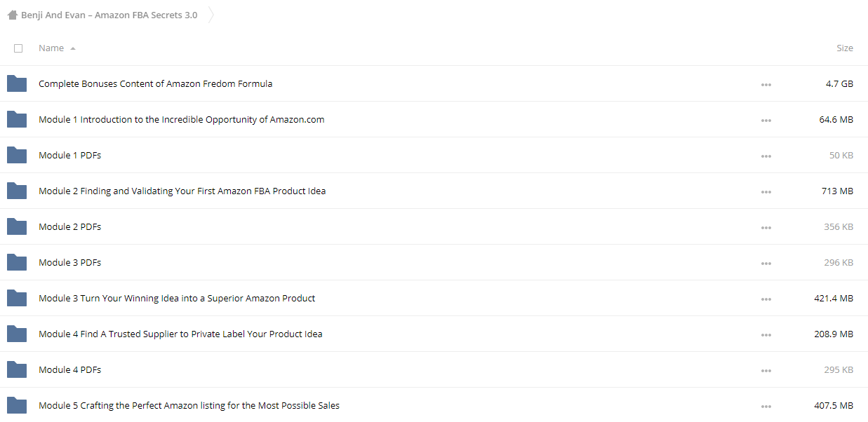868x422 pixels.
Task: Open the Module 2 PDFs folder icon
Action: 17,227
